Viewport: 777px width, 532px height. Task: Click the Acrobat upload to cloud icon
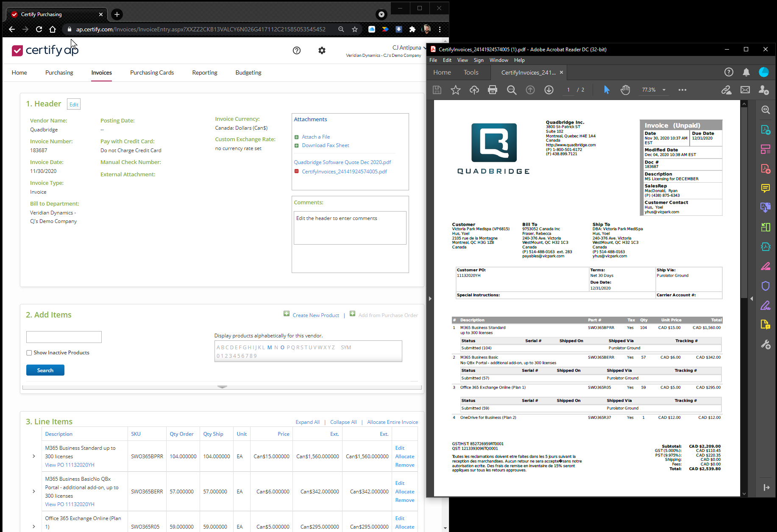click(x=474, y=90)
